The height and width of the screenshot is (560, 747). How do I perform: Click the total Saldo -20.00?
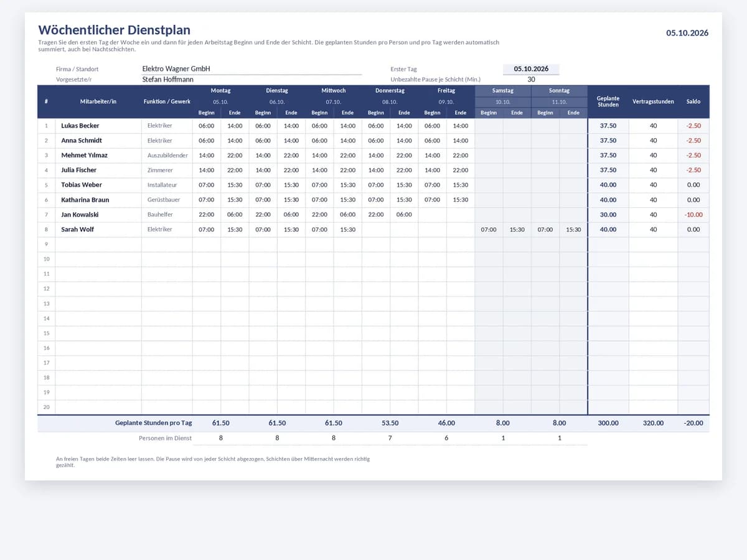[693, 423]
